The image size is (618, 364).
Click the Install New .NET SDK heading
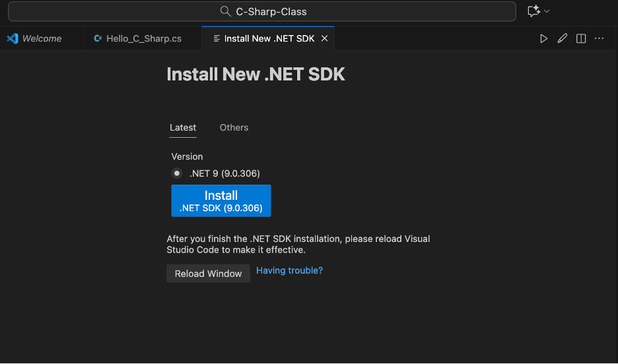256,75
